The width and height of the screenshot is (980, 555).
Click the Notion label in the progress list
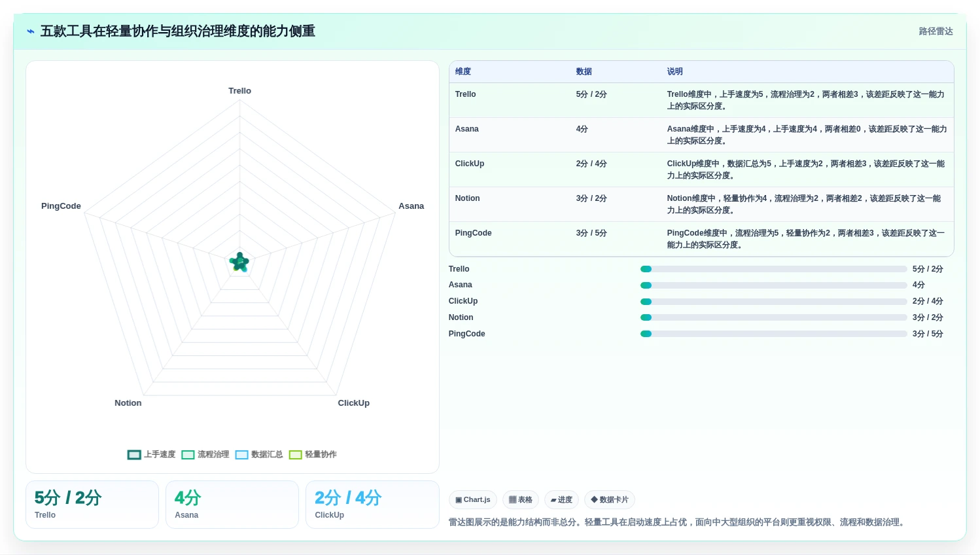tap(461, 317)
